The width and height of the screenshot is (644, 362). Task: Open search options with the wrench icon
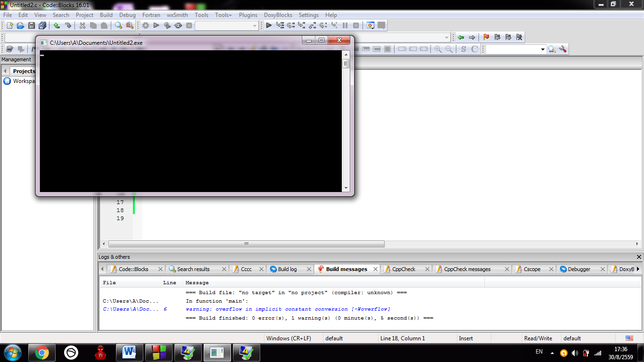[x=562, y=49]
